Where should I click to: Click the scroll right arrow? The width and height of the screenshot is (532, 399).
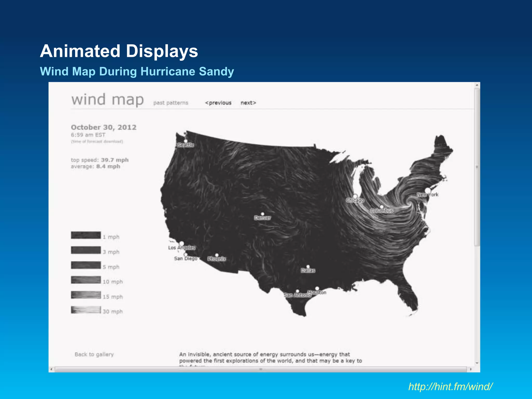(471, 369)
